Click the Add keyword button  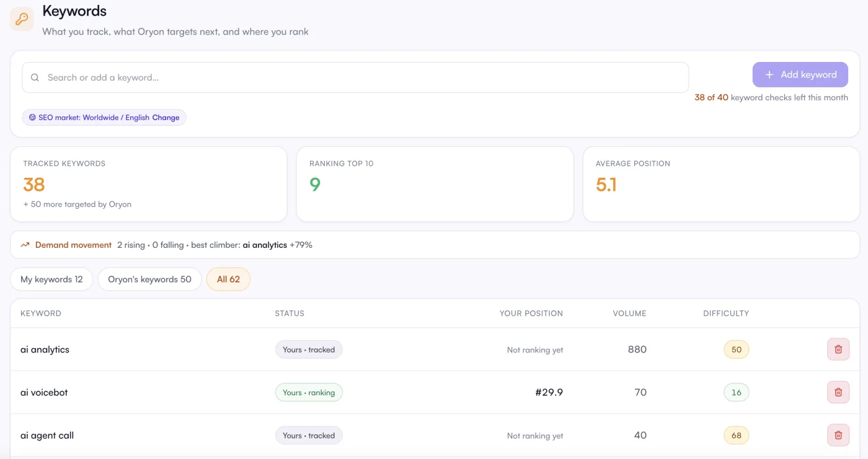[x=800, y=74]
